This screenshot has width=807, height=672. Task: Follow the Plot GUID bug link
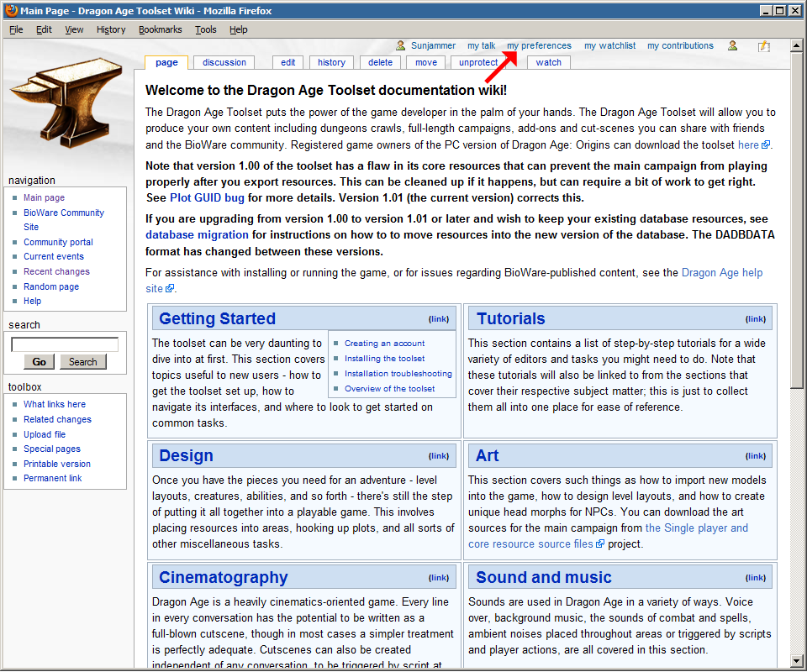pyautogui.click(x=207, y=198)
